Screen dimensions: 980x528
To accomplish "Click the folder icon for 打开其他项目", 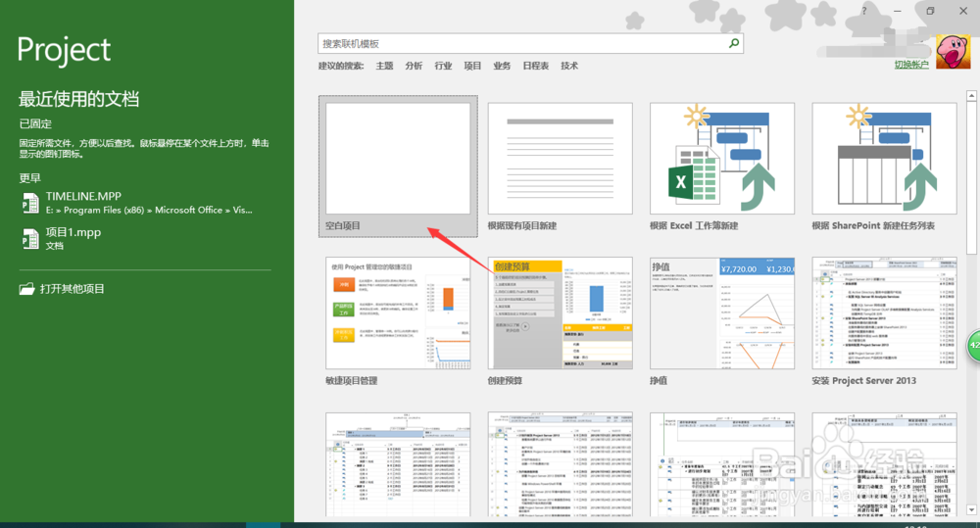I will pos(26,289).
